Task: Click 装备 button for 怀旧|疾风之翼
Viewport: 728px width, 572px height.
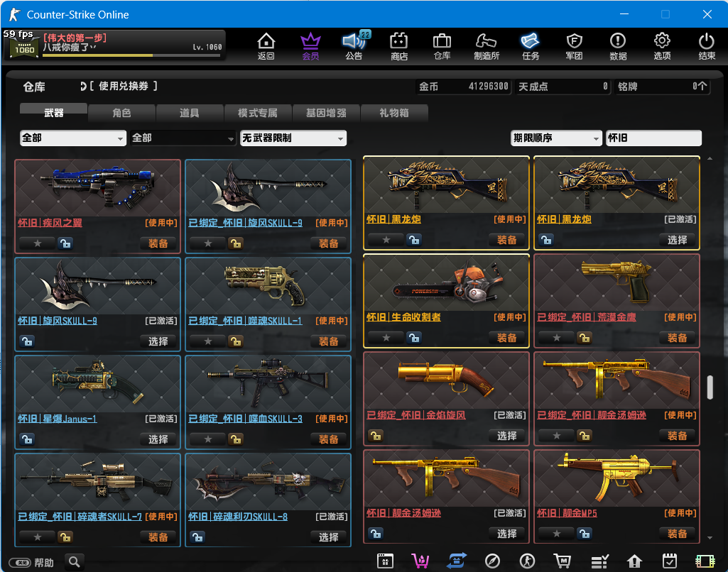Action: pos(158,243)
